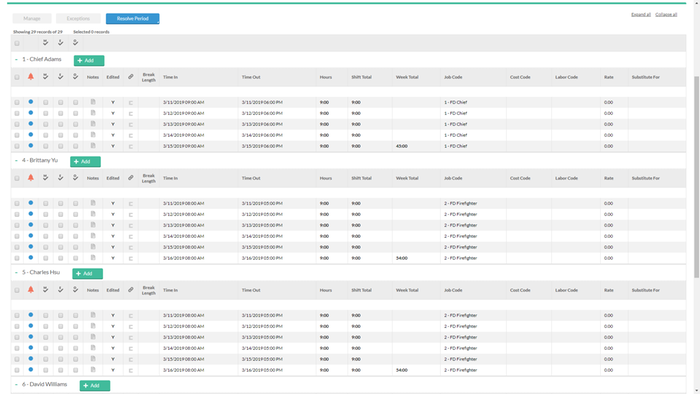700x394 pixels.
Task: Expand edited arrow on Brittany Yu 3/12/2019 row
Action: click(113, 214)
